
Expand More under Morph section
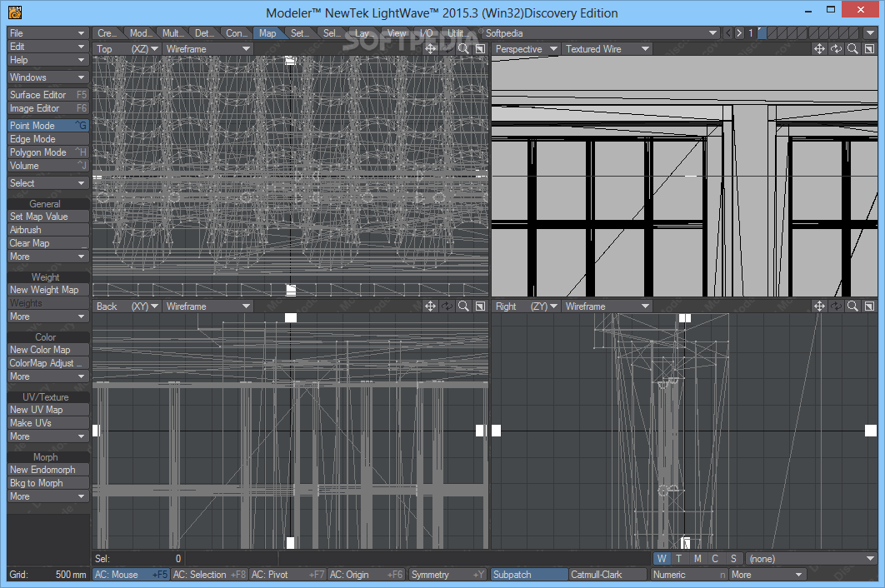48,496
